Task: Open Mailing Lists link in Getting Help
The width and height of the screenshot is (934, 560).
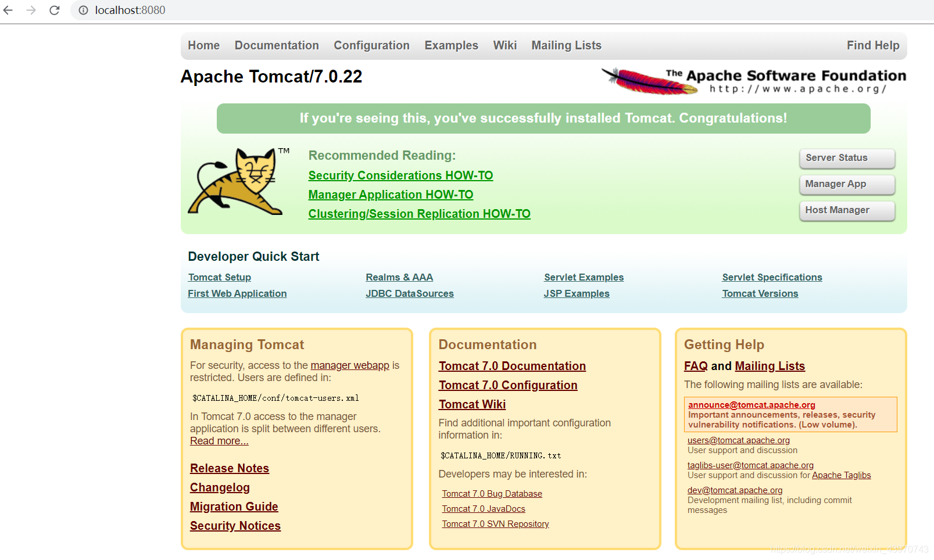Action: point(770,366)
